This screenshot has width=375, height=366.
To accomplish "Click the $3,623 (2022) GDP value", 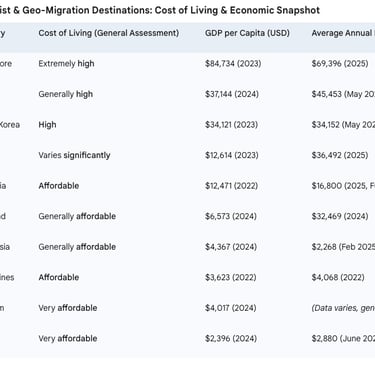I will 231,277.
